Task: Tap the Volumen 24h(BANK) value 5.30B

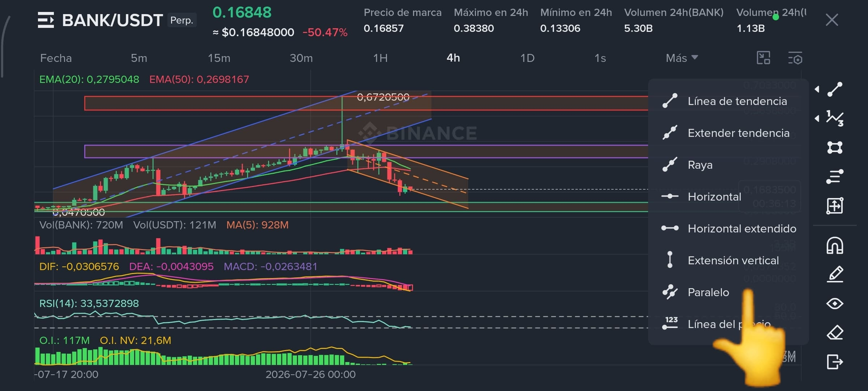Action: tap(638, 28)
